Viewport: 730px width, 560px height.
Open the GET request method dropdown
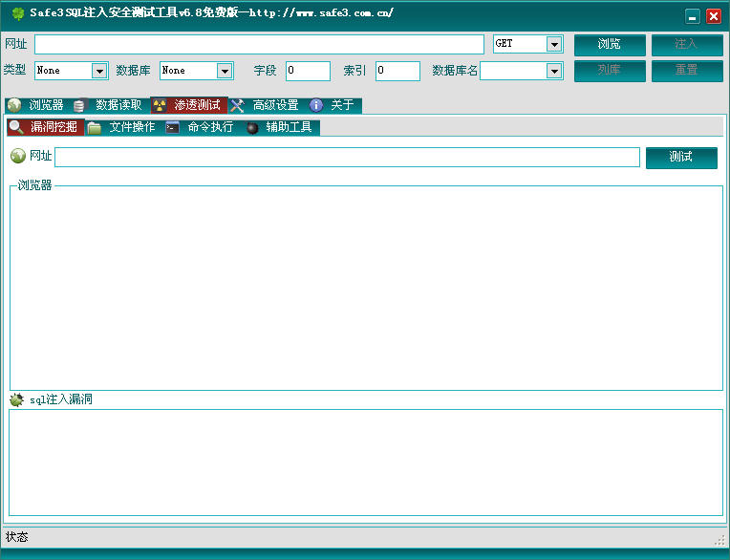[x=554, y=44]
